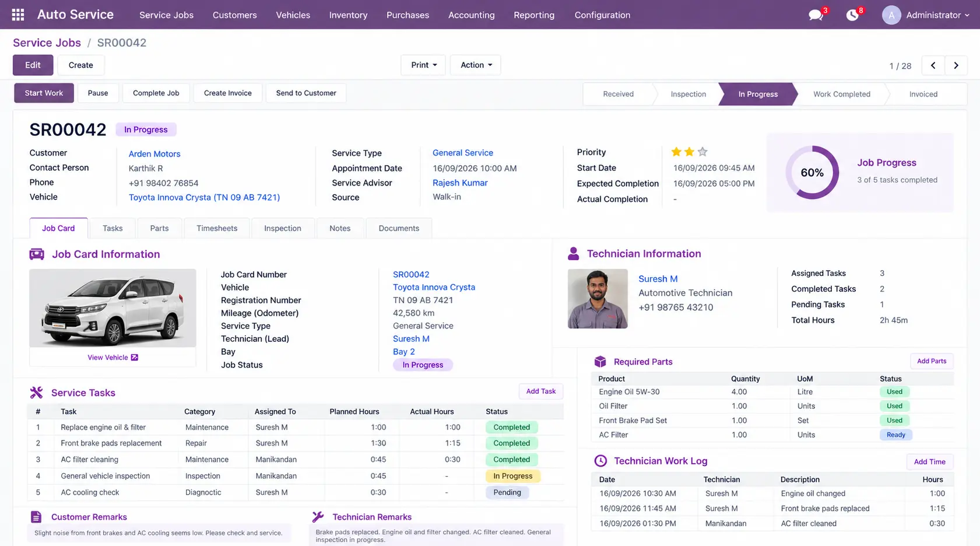Image resolution: width=980 pixels, height=546 pixels.
Task: Click the Start Work button
Action: (44, 93)
